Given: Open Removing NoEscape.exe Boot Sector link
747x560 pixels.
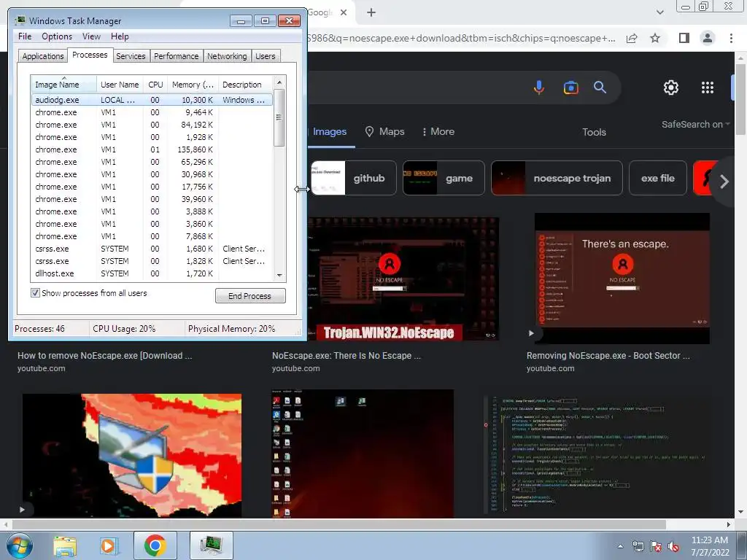Looking at the screenshot, I should pyautogui.click(x=608, y=356).
